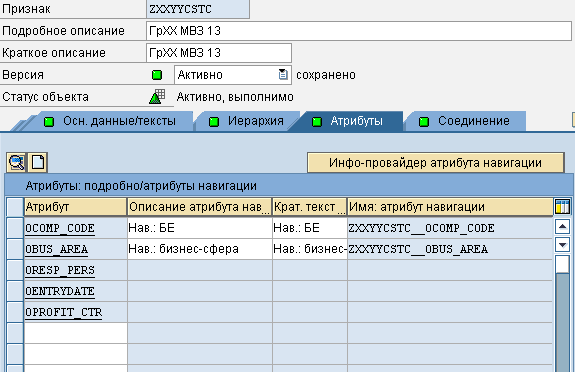The width and height of the screenshot is (575, 372).
Task: Click the vertical scrollbar thumb
Action: tap(562, 264)
